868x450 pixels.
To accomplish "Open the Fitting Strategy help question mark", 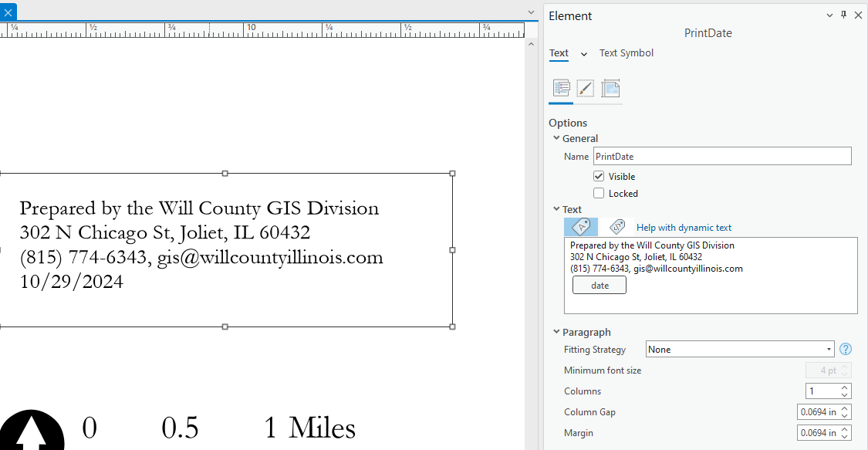I will [846, 349].
